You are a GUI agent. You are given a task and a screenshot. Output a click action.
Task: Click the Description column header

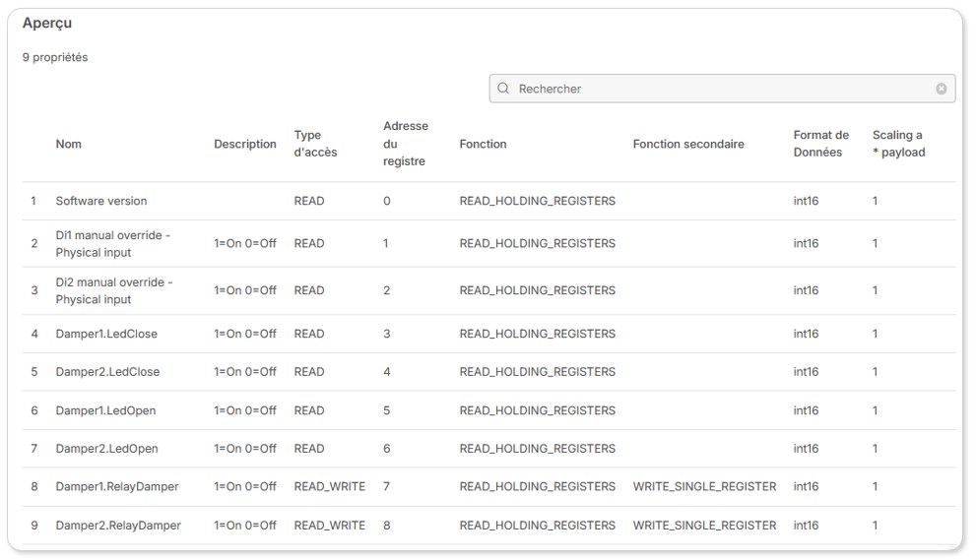(245, 144)
